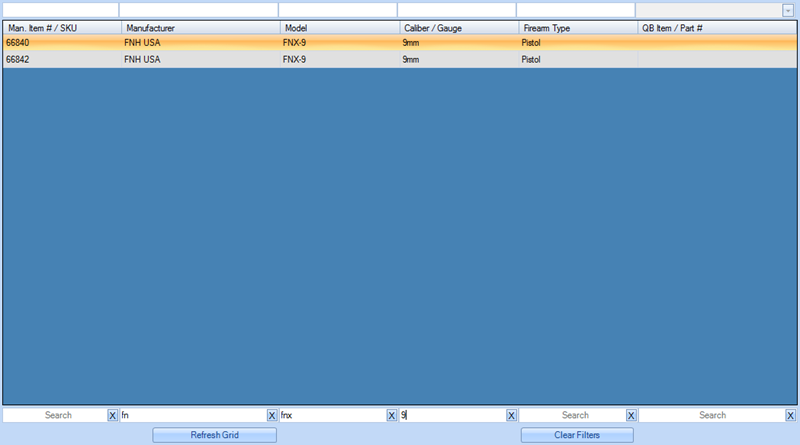
Task: Click the top field above the Manufacturer column
Action: pos(198,10)
